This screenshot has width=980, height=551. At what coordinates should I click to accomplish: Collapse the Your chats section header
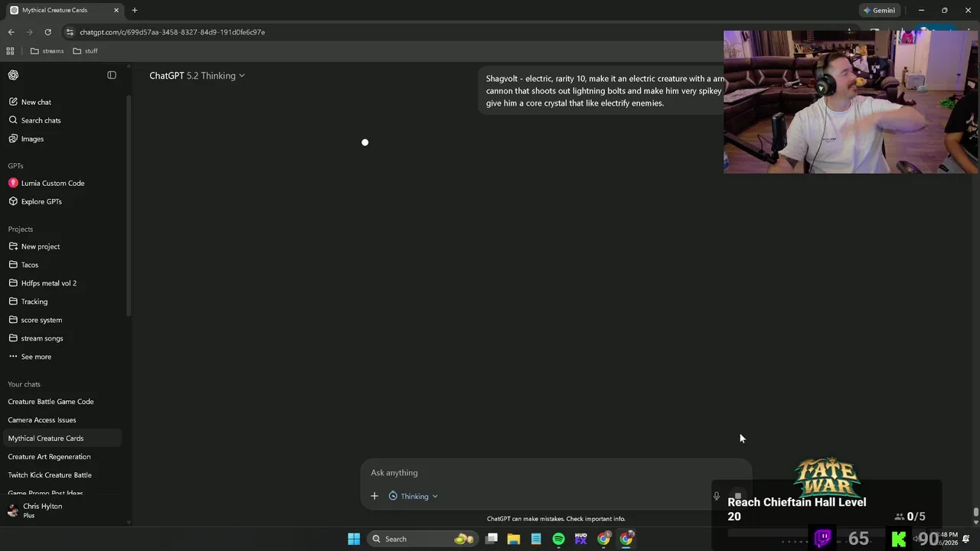click(x=24, y=384)
